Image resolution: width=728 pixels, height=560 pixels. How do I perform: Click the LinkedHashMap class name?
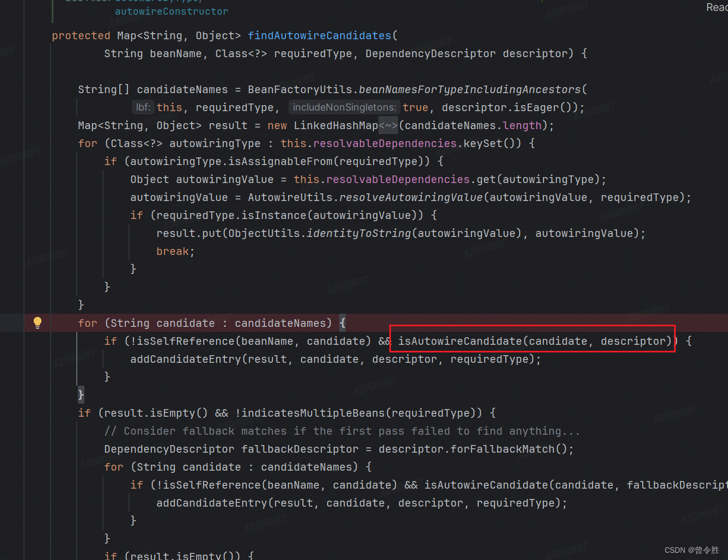click(x=336, y=125)
